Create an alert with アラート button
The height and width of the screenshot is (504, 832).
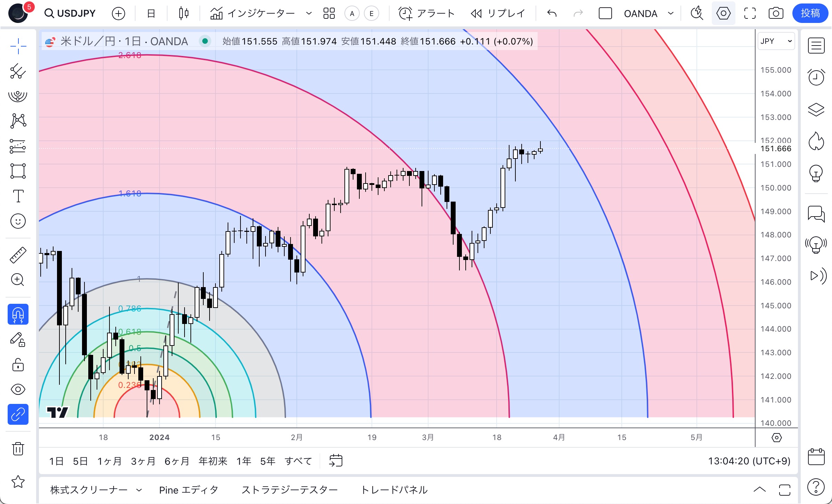tap(427, 14)
